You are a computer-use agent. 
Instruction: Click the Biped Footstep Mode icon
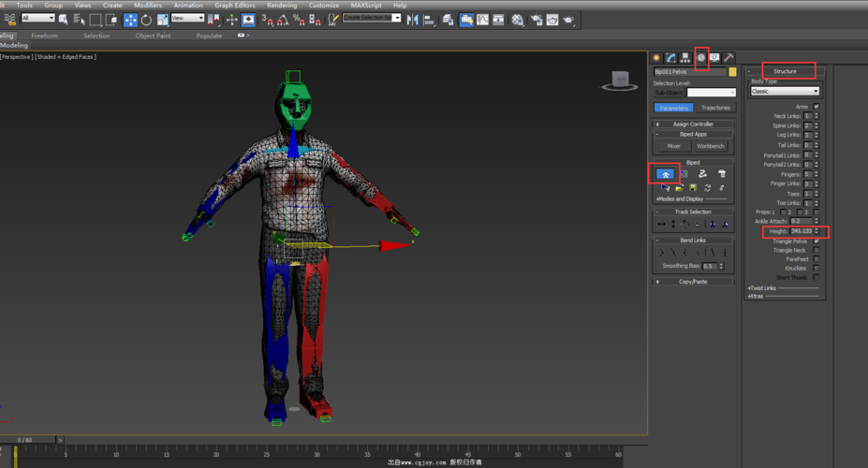pyautogui.click(x=684, y=174)
